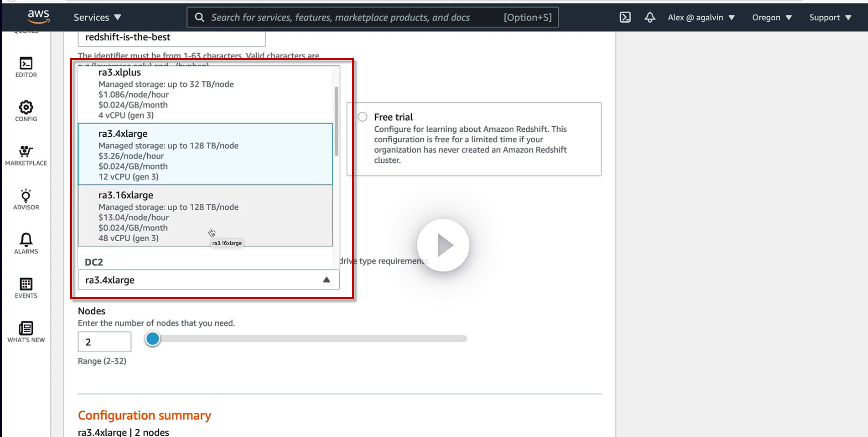
Task: Select the ra3.16xlarge node type option
Action: tap(205, 216)
